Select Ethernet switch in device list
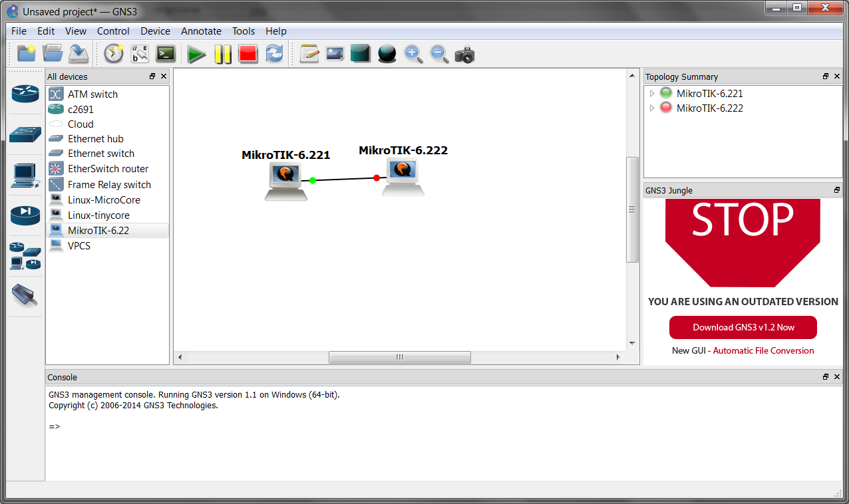The image size is (849, 504). coord(107,154)
